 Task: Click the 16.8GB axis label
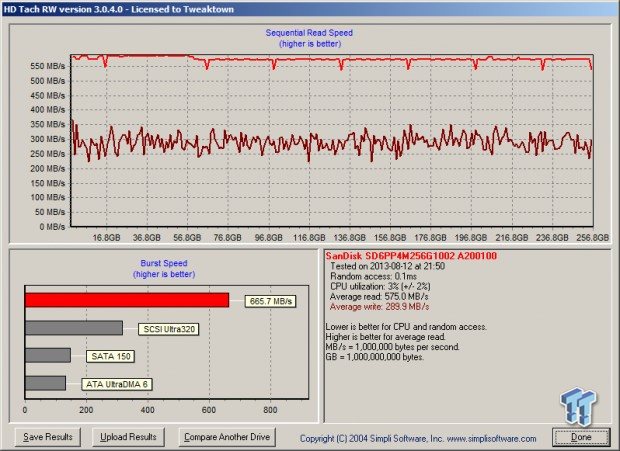(x=106, y=238)
